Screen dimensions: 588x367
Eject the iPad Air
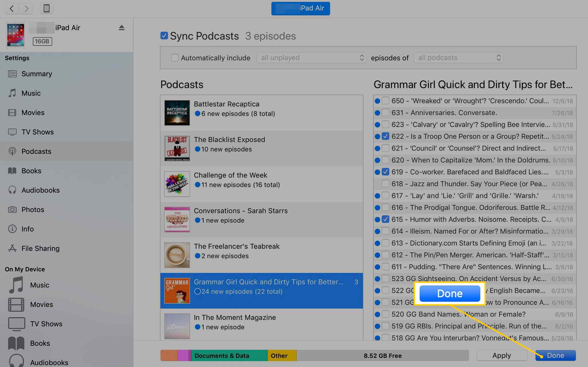(x=121, y=28)
